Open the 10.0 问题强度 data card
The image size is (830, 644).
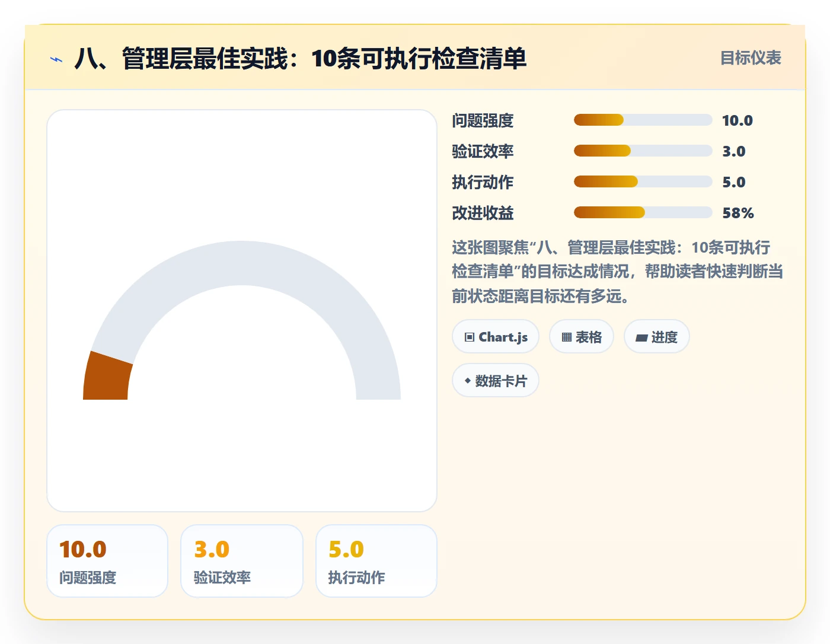click(x=107, y=561)
